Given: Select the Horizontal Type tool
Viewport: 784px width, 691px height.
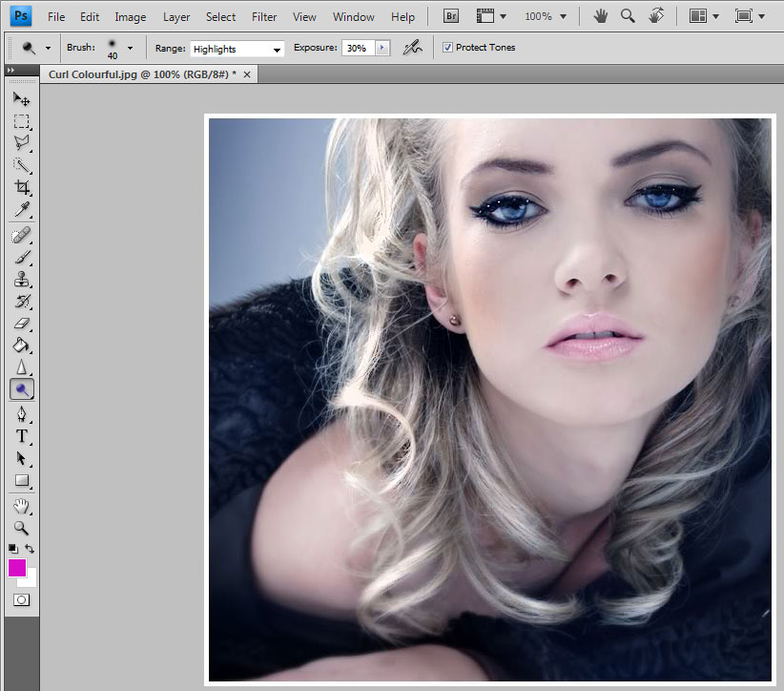Looking at the screenshot, I should click(x=22, y=436).
